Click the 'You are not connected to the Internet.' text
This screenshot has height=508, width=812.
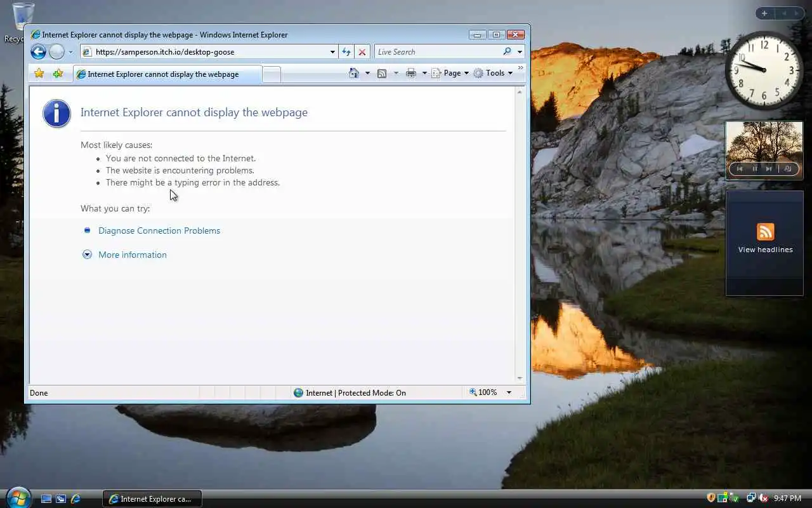coord(181,158)
